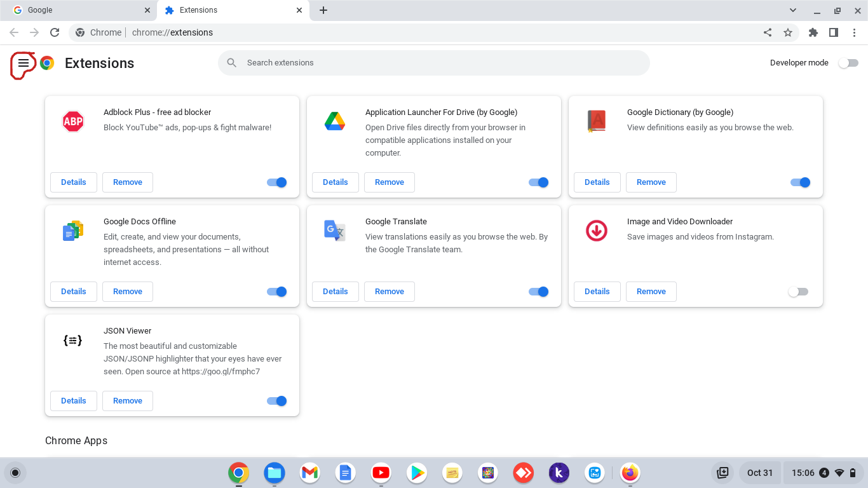Click the Google Translate icon
Viewport: 868px width, 488px height.
335,230
